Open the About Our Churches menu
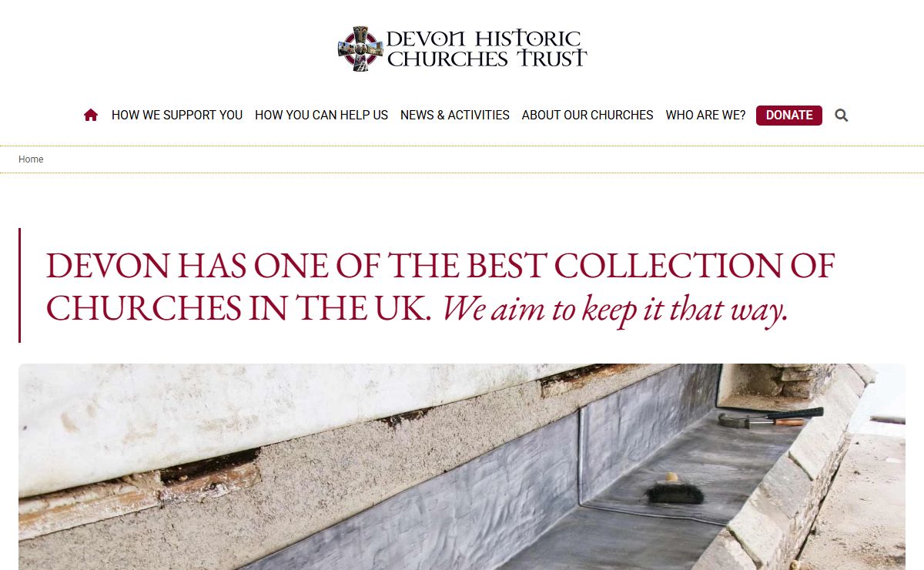The height and width of the screenshot is (570, 924). click(588, 116)
